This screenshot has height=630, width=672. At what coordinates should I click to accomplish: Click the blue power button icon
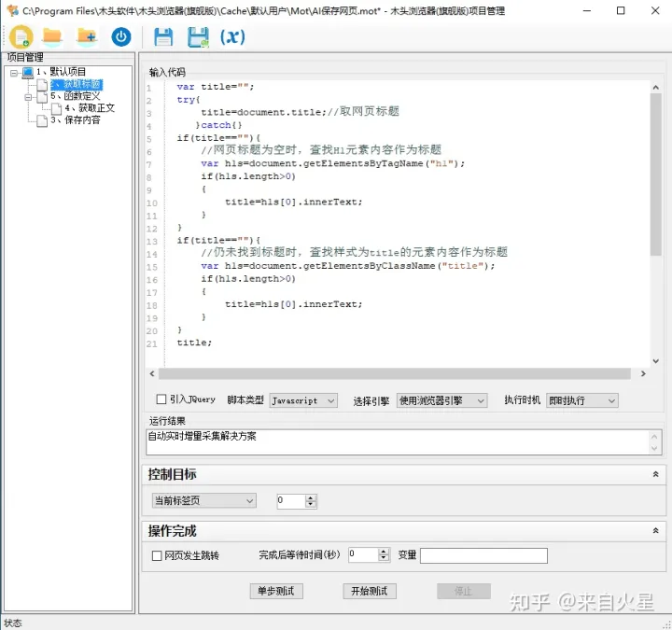[121, 37]
